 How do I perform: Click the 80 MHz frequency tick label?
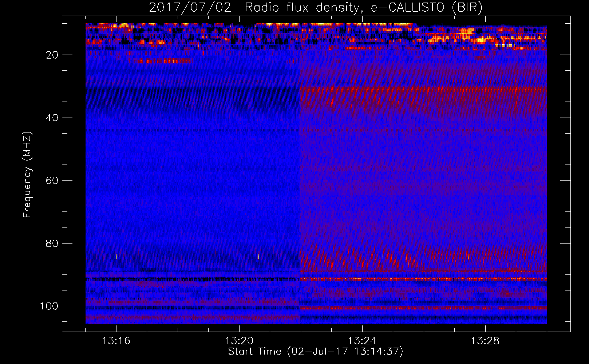[52, 244]
